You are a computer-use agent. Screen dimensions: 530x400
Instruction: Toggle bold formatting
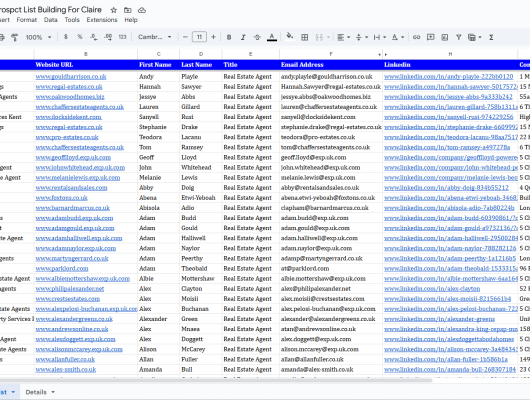tap(229, 37)
